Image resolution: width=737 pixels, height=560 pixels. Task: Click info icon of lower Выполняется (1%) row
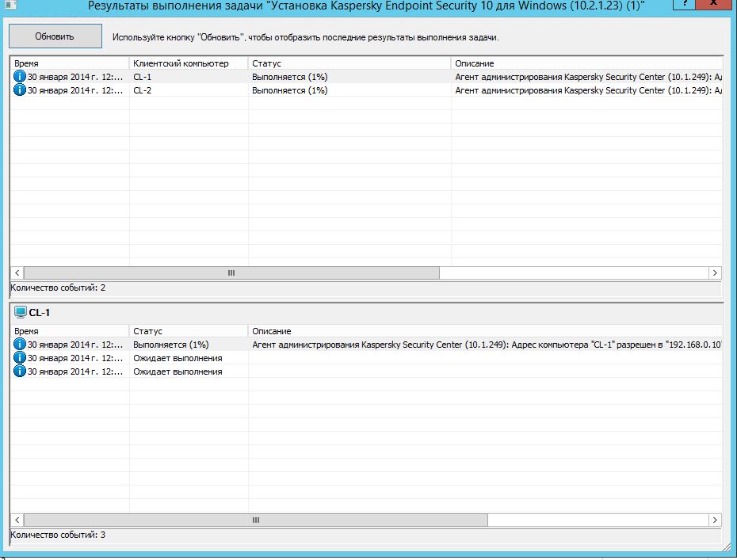[19, 345]
